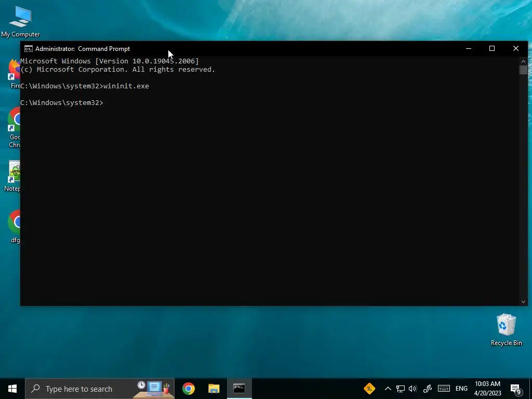The width and height of the screenshot is (532, 399).
Task: Click the search highlights image in taskbar
Action: 153,389
